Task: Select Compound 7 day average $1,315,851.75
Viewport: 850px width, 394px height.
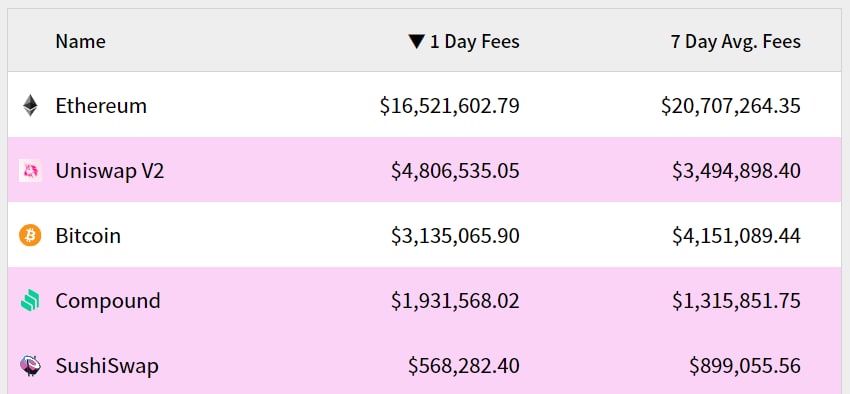Action: 737,301
